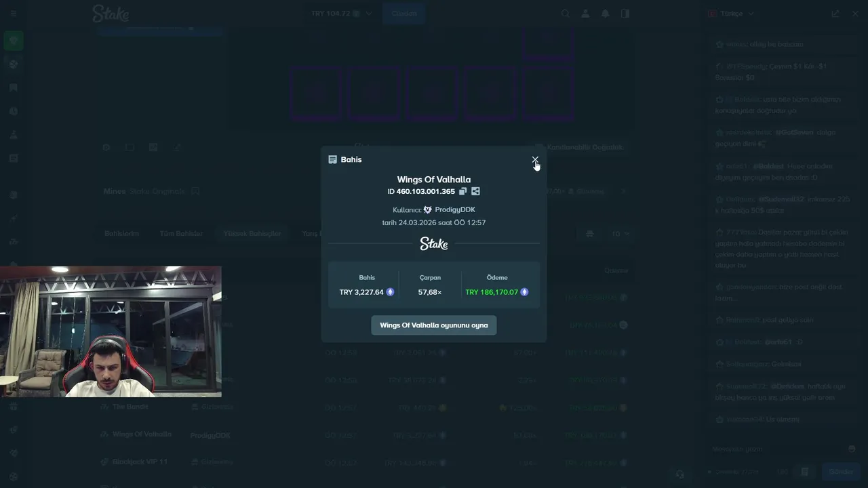This screenshot has width=868, height=488.
Task: Click the date text 24.03.2026 ÖÖ 12:57
Action: [x=434, y=222]
